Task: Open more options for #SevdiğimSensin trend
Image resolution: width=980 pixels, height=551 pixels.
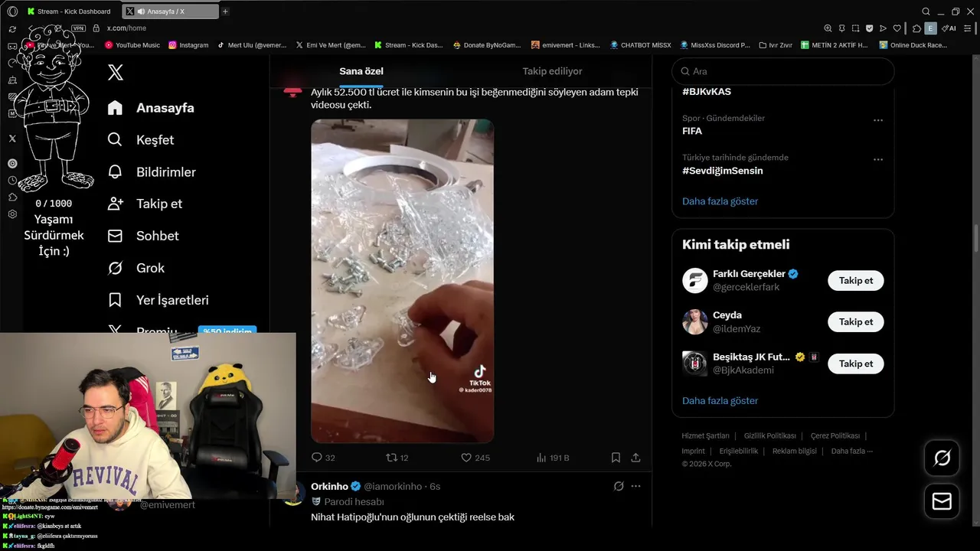Action: (878, 160)
